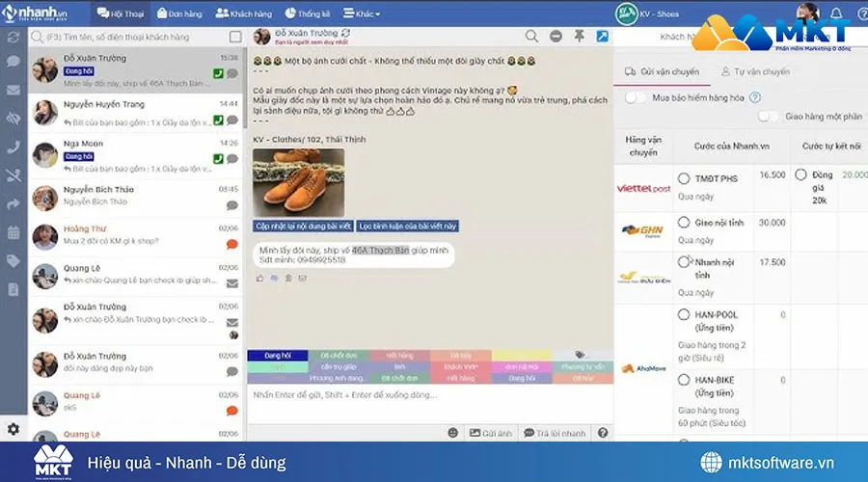Open the orange shoes post thumbnail
868x482 pixels.
click(x=299, y=182)
